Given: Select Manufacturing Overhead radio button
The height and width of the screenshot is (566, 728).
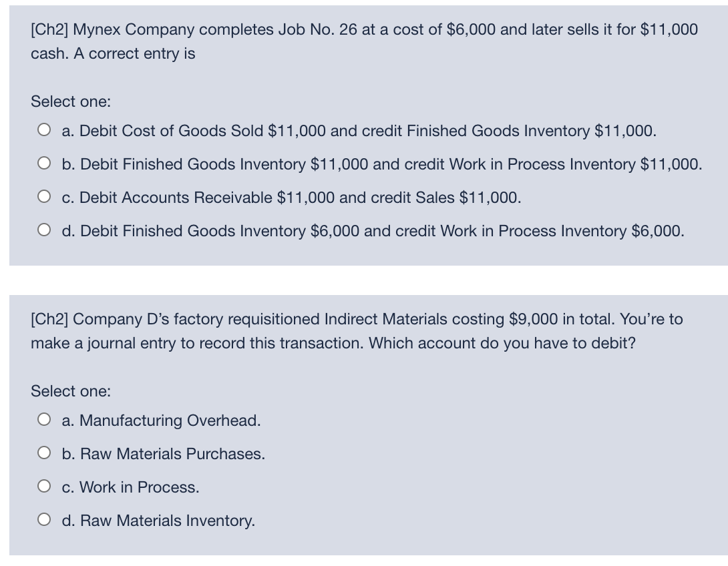Looking at the screenshot, I should click(44, 419).
